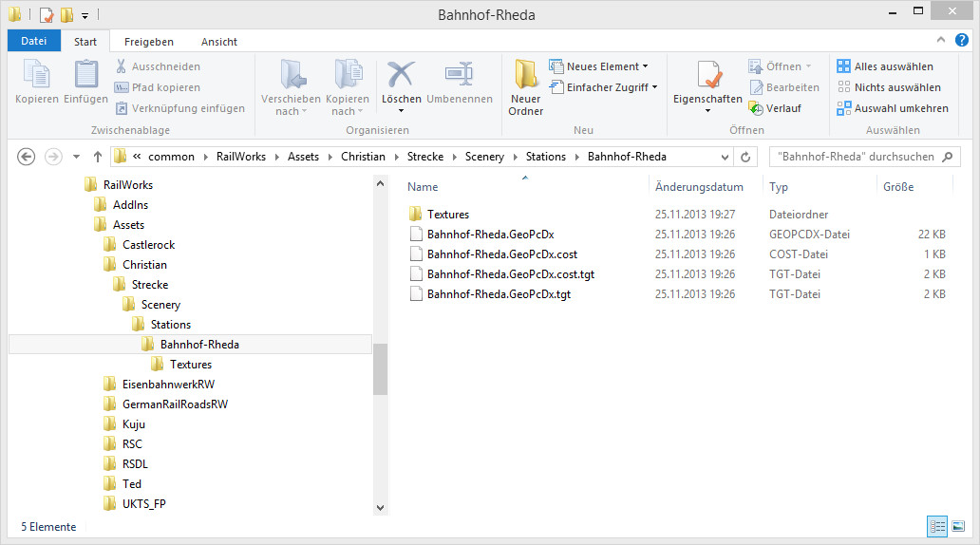Switch to details view toggle

point(938,526)
